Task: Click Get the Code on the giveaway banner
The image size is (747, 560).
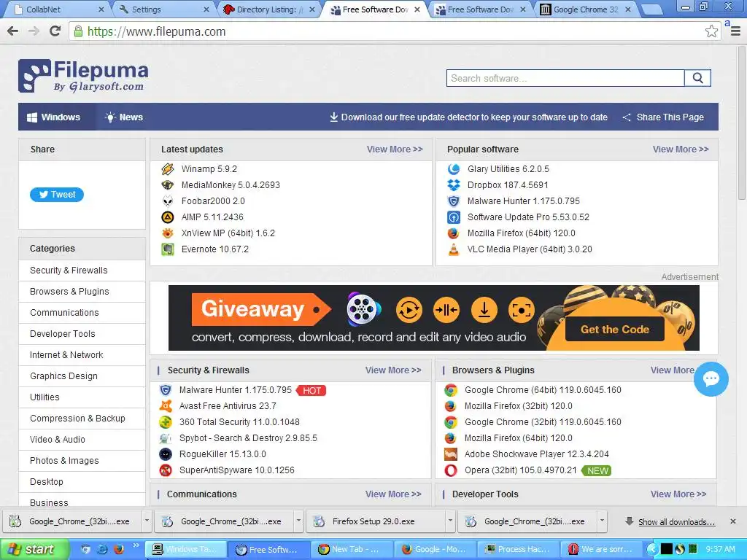Action: click(614, 329)
